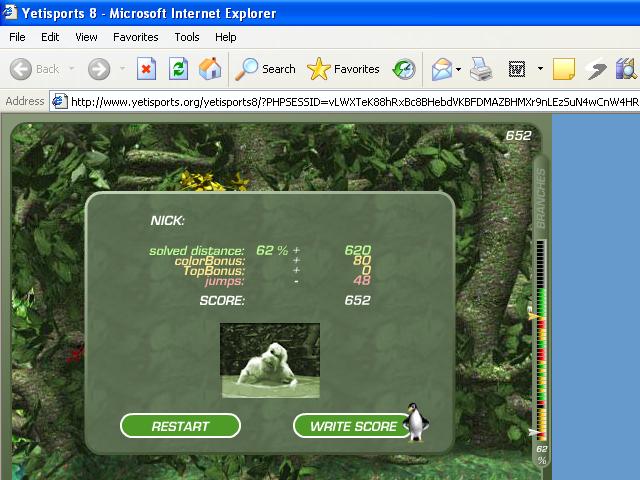Screen dimensions: 640x480
Task: Click the yeti replay thumbnail
Action: 270,360
